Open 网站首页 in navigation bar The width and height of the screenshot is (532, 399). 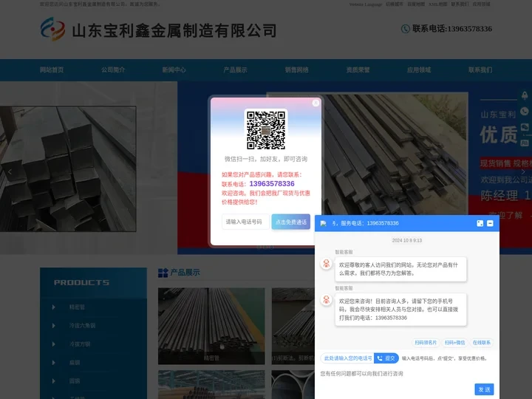click(52, 70)
